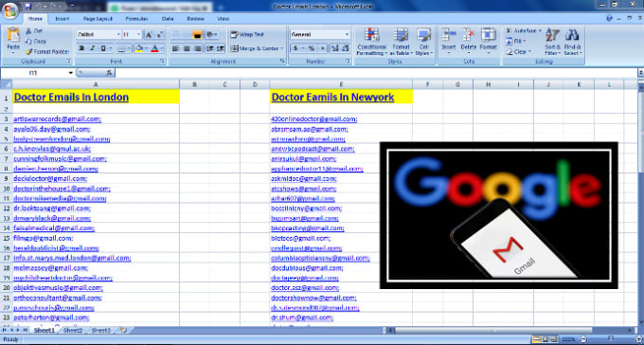Click the Format cells icon
644x345 pixels.
pyautogui.click(x=489, y=35)
